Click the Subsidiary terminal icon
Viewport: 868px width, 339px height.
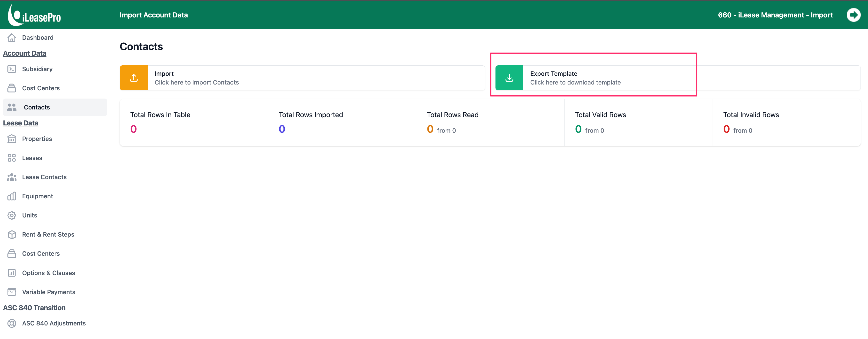coord(12,69)
